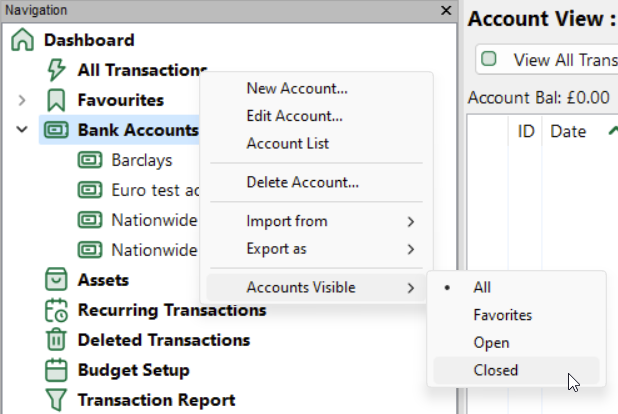Screen dimensions: 618x414
Task: Click the Navigation panel title
Action: (x=36, y=10)
